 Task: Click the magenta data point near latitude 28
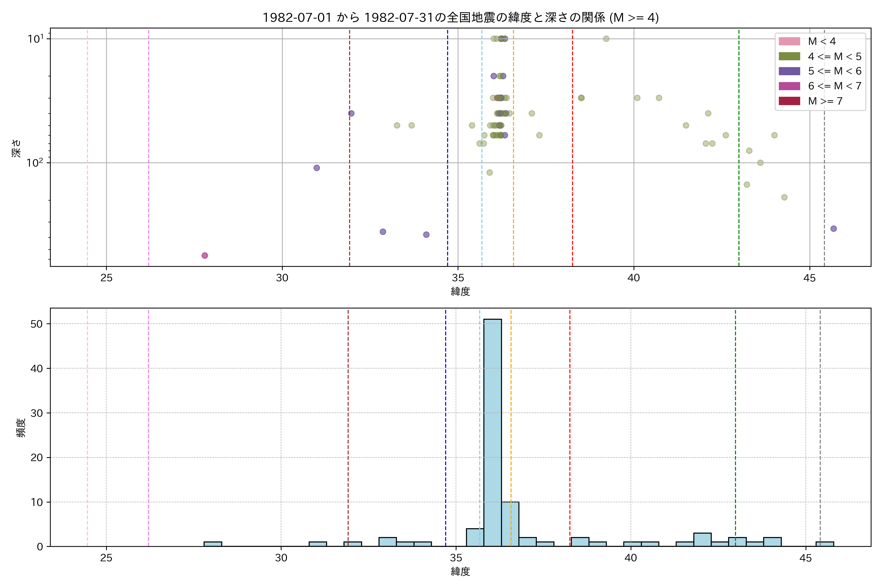(x=205, y=255)
